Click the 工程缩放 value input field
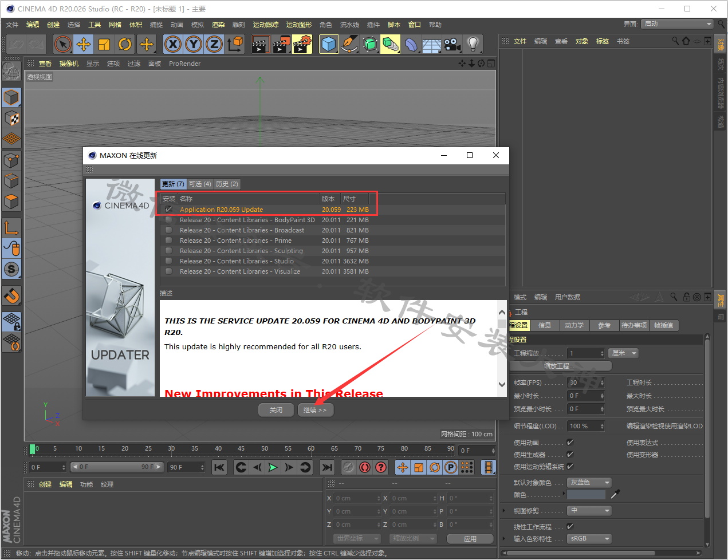Screen dimensions: 728x560 point(586,353)
